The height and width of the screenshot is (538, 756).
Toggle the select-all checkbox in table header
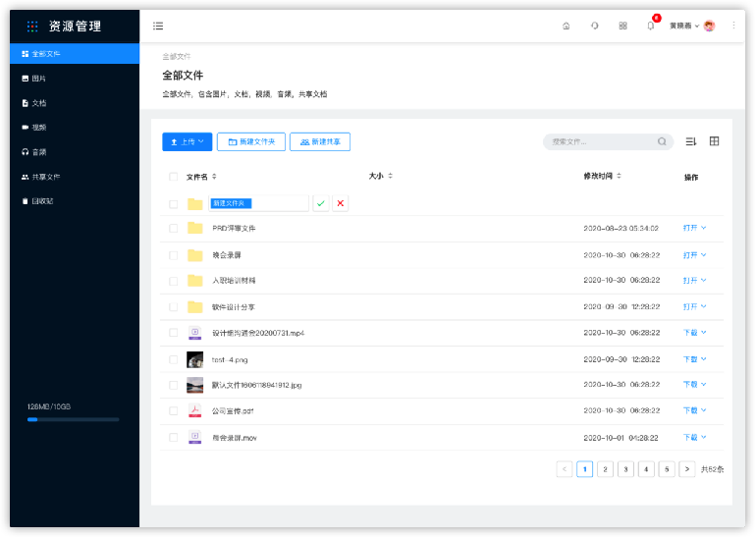click(x=173, y=177)
